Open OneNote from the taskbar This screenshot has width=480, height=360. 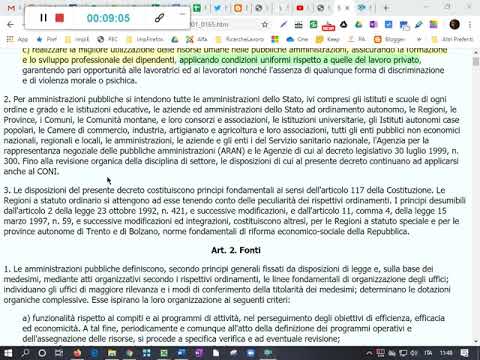click(x=199, y=353)
